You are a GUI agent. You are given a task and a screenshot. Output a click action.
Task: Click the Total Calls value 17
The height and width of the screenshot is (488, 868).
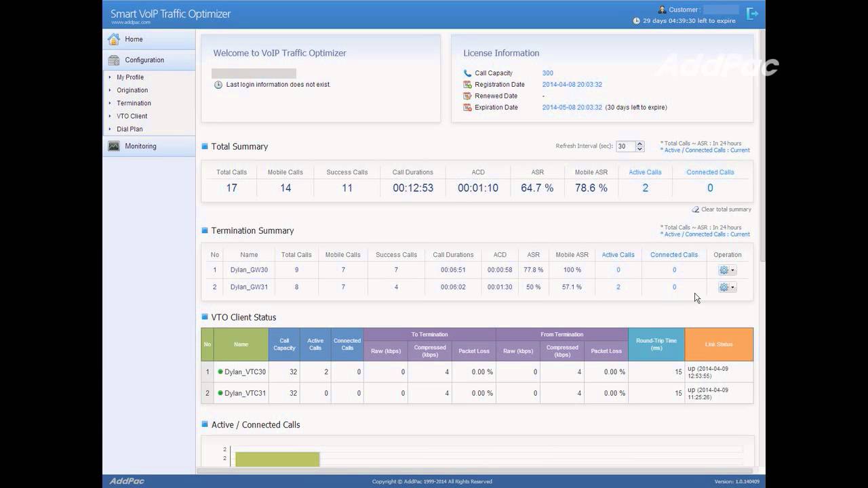pyautogui.click(x=231, y=188)
